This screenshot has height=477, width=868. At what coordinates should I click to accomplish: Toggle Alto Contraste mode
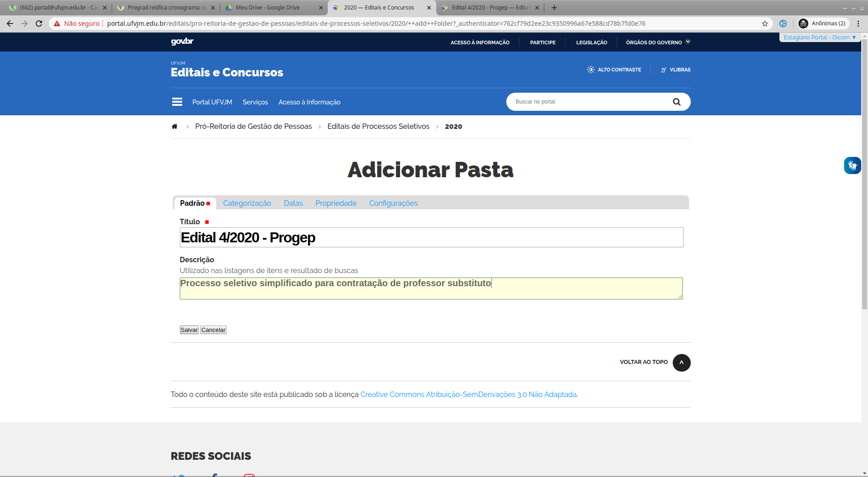[x=614, y=70]
